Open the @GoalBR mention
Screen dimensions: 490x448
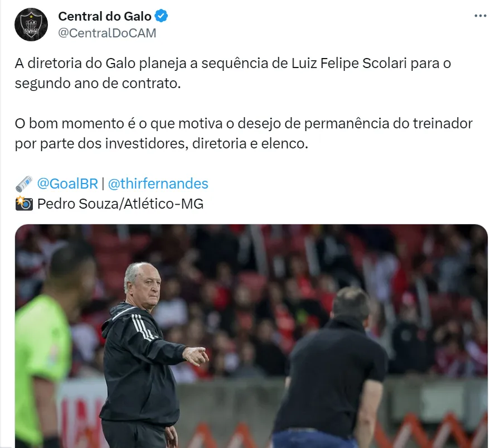pos(67,184)
